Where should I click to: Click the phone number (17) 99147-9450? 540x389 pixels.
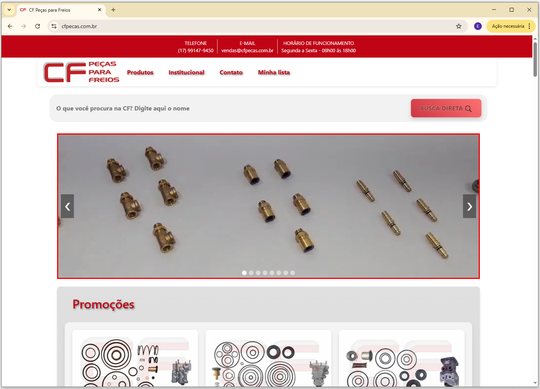[196, 51]
